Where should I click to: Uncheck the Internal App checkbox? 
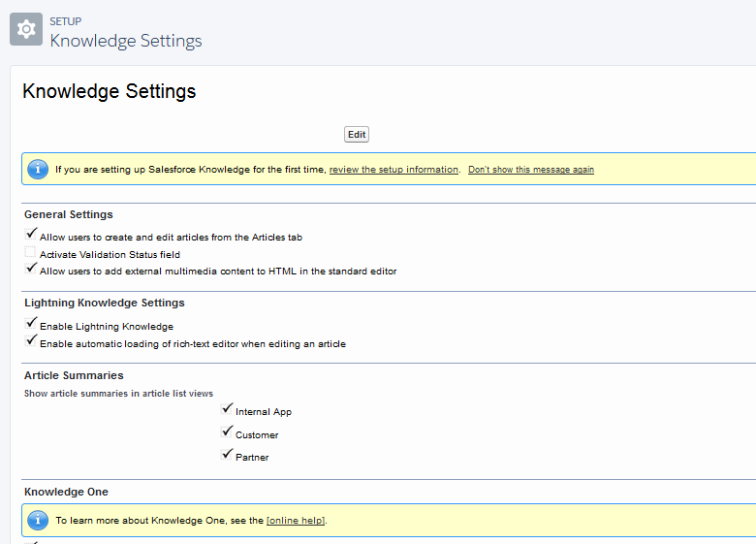click(228, 410)
